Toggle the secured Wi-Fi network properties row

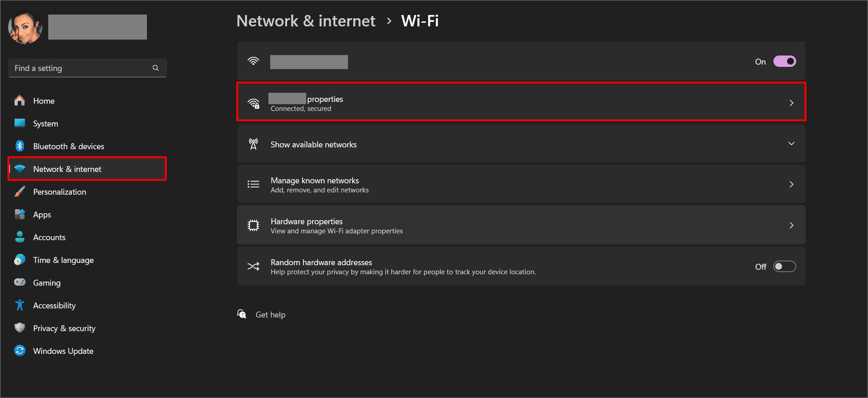(x=521, y=102)
